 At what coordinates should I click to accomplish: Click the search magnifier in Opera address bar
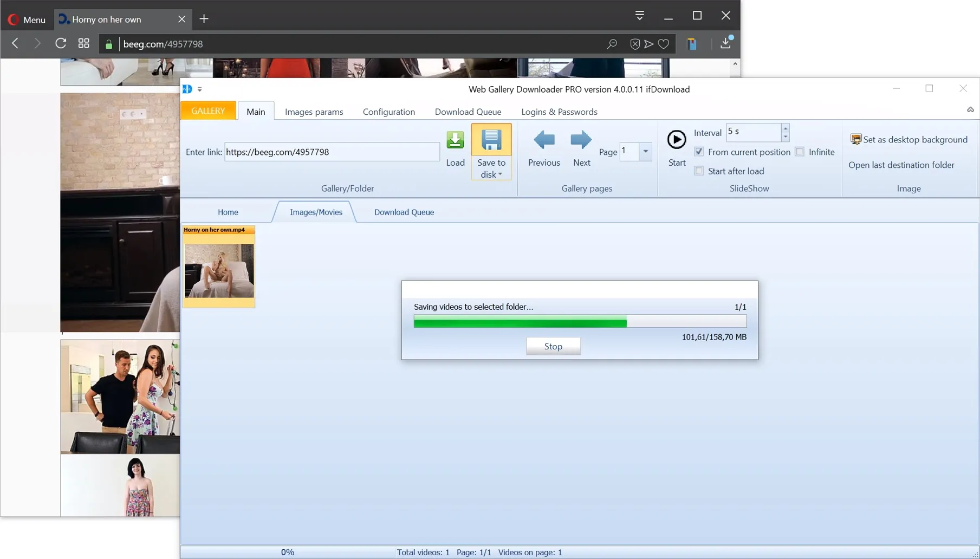pyautogui.click(x=612, y=44)
